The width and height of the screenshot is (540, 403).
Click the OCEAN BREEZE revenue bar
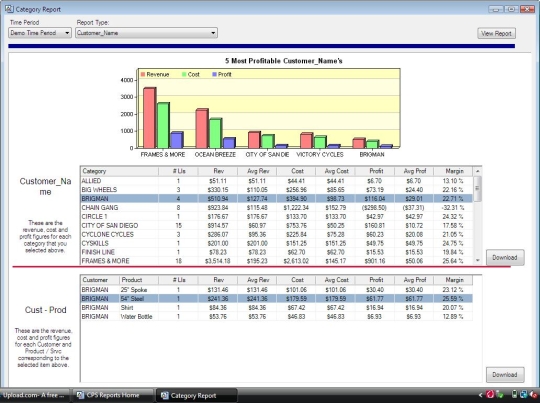pos(202,128)
